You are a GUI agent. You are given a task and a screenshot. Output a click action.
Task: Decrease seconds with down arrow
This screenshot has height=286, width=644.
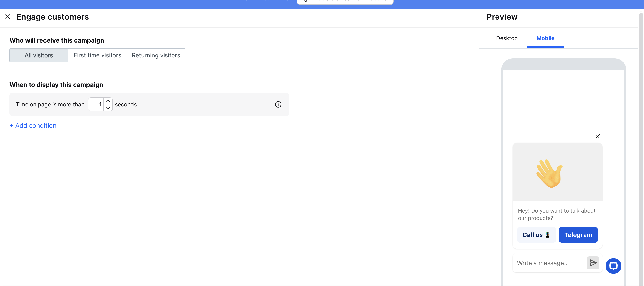pos(108,108)
